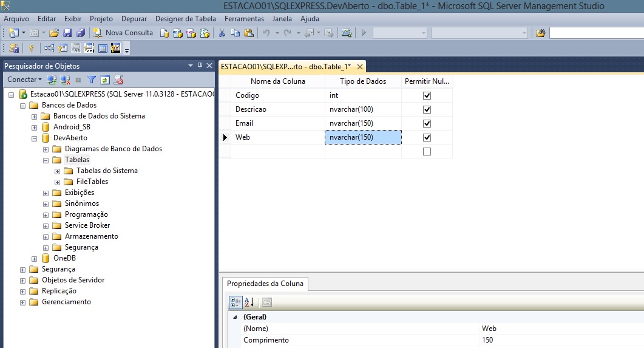Open the Conectar dropdown
The width and height of the screenshot is (644, 348).
[x=24, y=80]
